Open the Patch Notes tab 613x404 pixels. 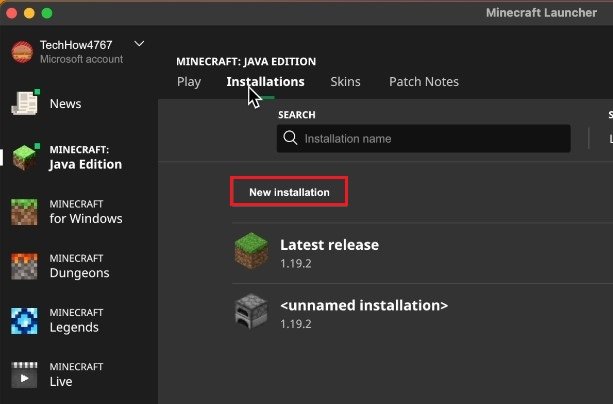pyautogui.click(x=423, y=82)
